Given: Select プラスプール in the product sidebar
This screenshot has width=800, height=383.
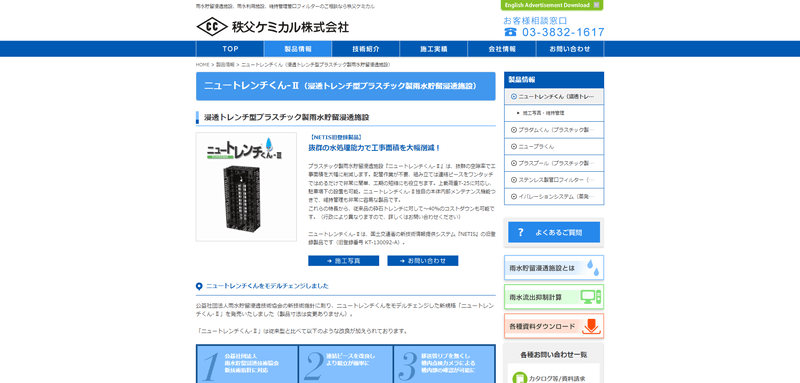Looking at the screenshot, I should [554, 163].
